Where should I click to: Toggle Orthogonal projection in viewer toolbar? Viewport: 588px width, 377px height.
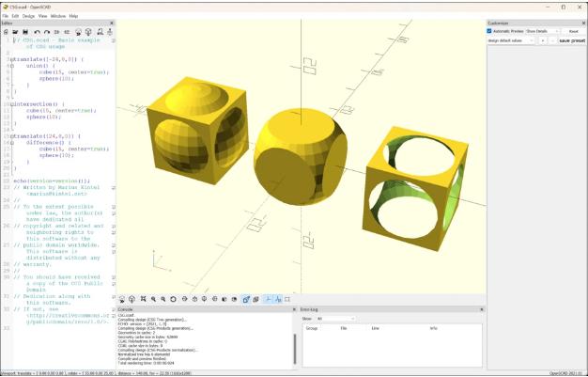click(x=256, y=299)
